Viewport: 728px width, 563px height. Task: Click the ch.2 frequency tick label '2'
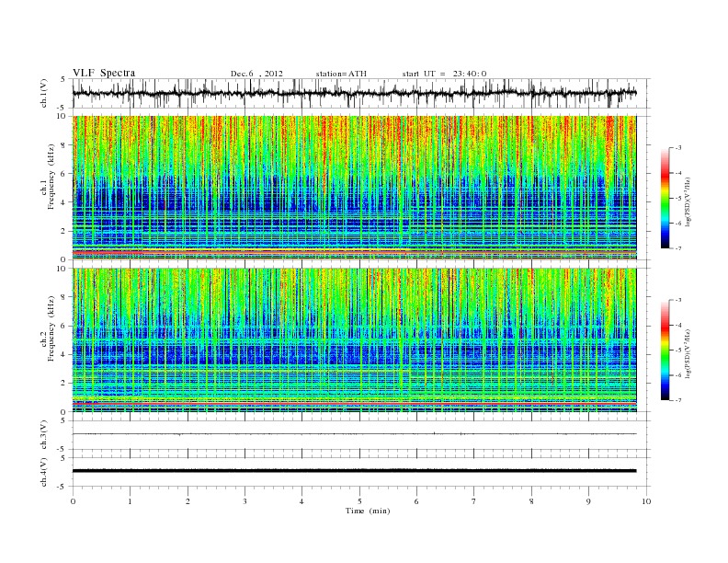(x=63, y=383)
